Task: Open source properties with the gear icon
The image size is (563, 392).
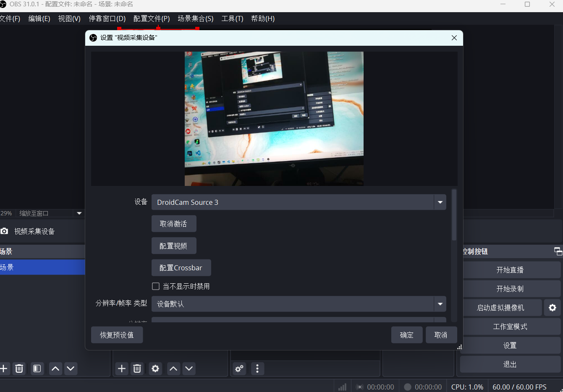Action: point(155,368)
